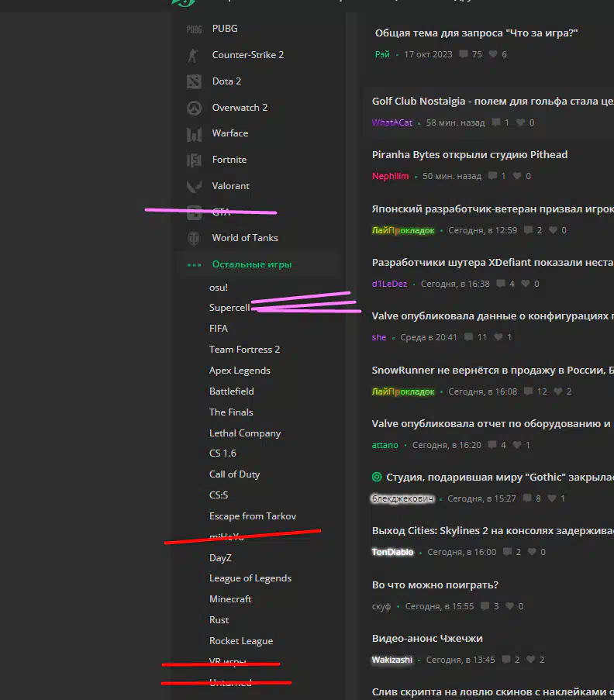
Task: Open user profile Wakizashi
Action: pyautogui.click(x=392, y=660)
